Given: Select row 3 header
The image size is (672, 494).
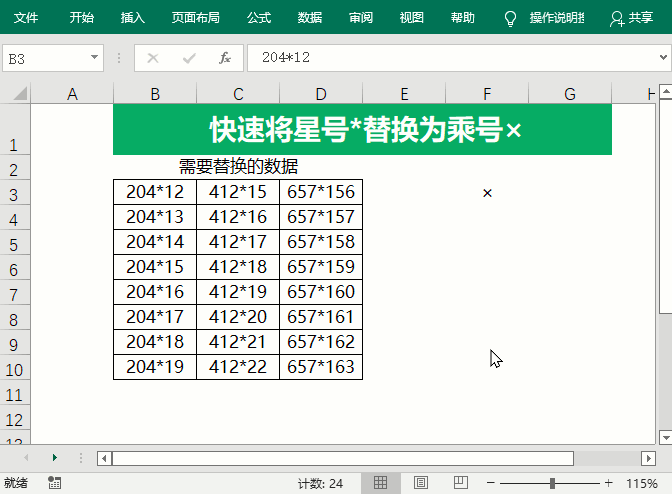Looking at the screenshot, I should point(15,192).
